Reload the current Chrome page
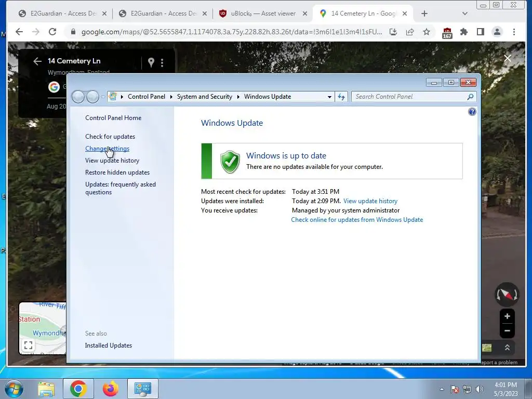 (52, 32)
